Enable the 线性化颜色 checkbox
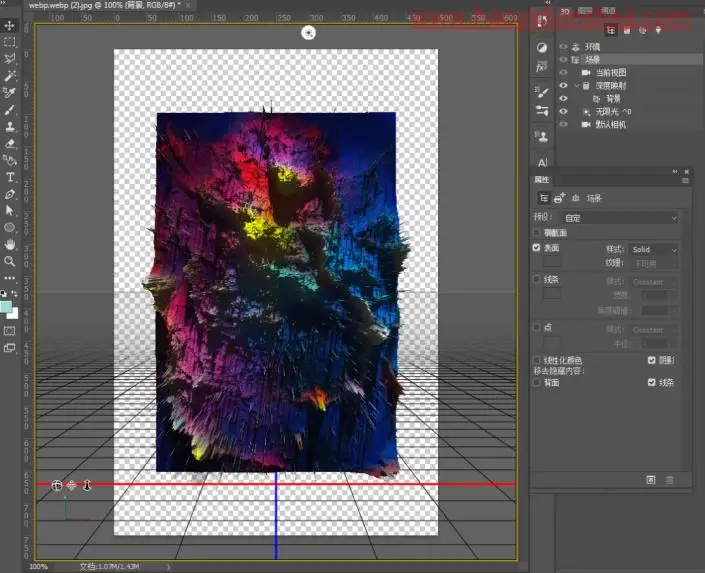The image size is (705, 573). pyautogui.click(x=536, y=360)
